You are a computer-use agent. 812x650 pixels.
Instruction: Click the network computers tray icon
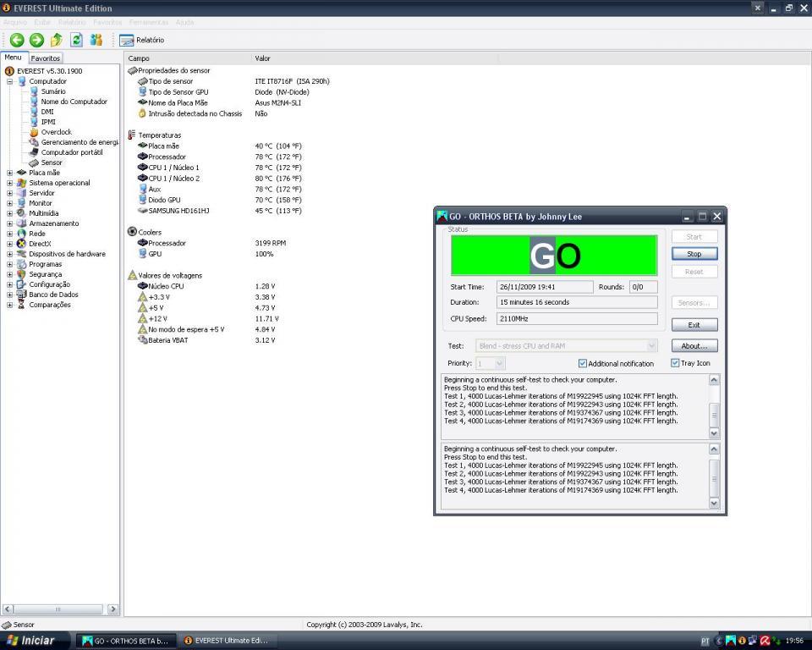(753, 641)
